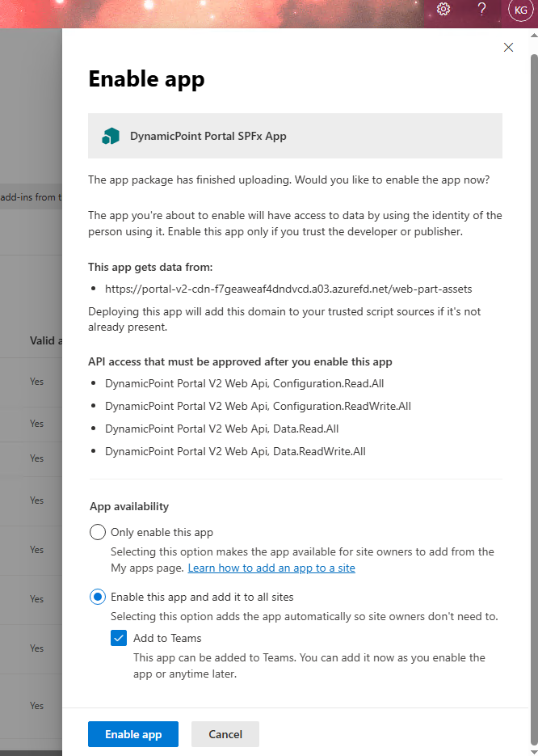Click the panel's vertical scrollbar

pos(533,323)
